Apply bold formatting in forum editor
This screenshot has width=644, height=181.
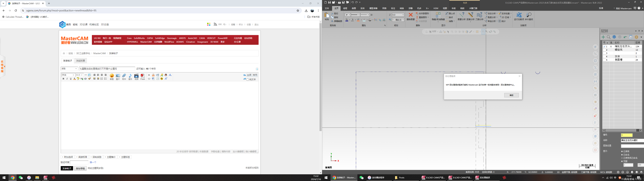point(63,79)
